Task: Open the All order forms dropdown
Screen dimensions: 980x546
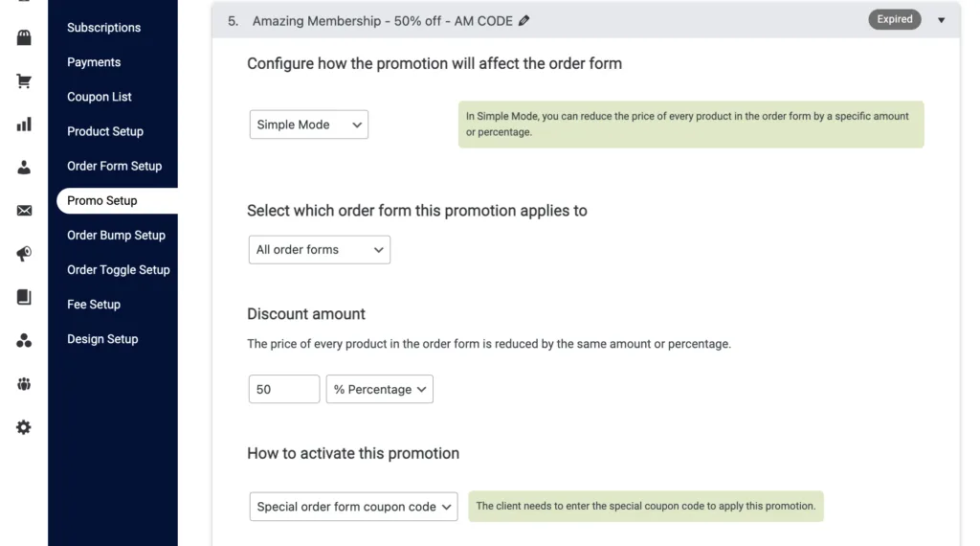Action: (319, 250)
